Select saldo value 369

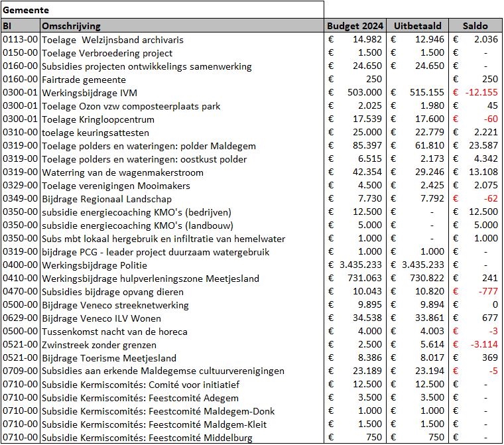[x=490, y=358]
